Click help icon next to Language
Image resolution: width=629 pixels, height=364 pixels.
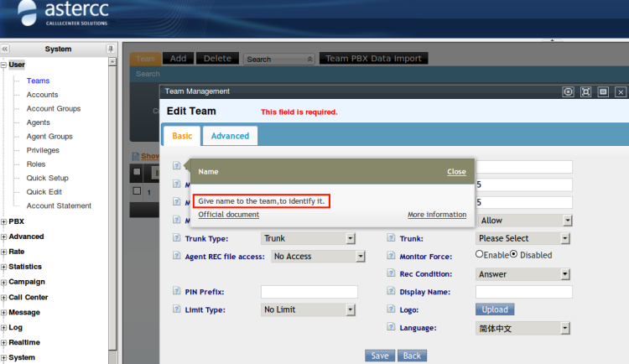point(391,328)
